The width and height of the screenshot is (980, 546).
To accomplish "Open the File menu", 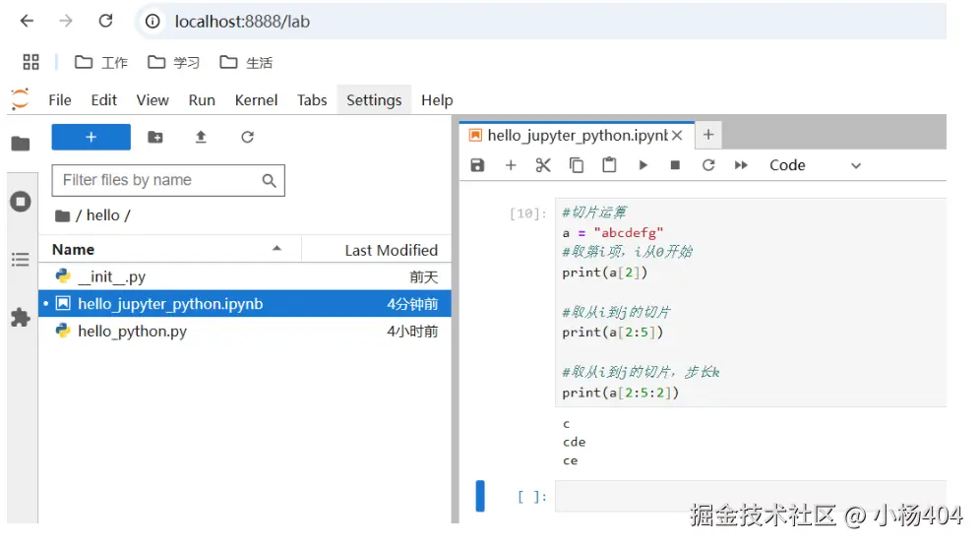I will pos(60,100).
